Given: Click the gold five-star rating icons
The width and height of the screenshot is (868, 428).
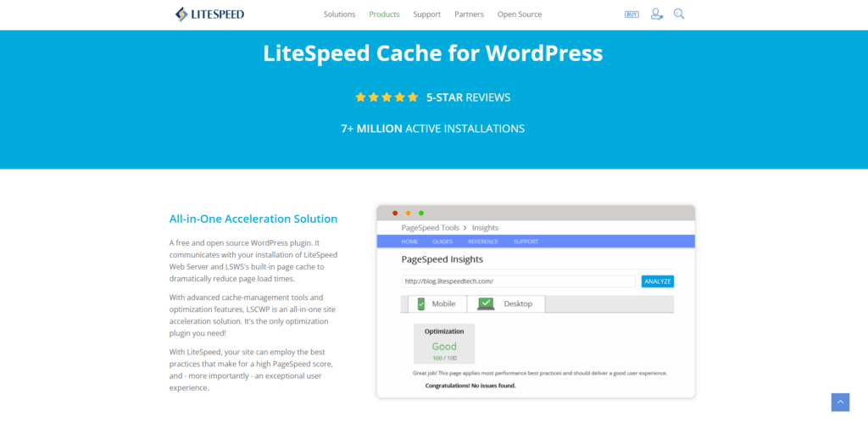Looking at the screenshot, I should point(387,97).
